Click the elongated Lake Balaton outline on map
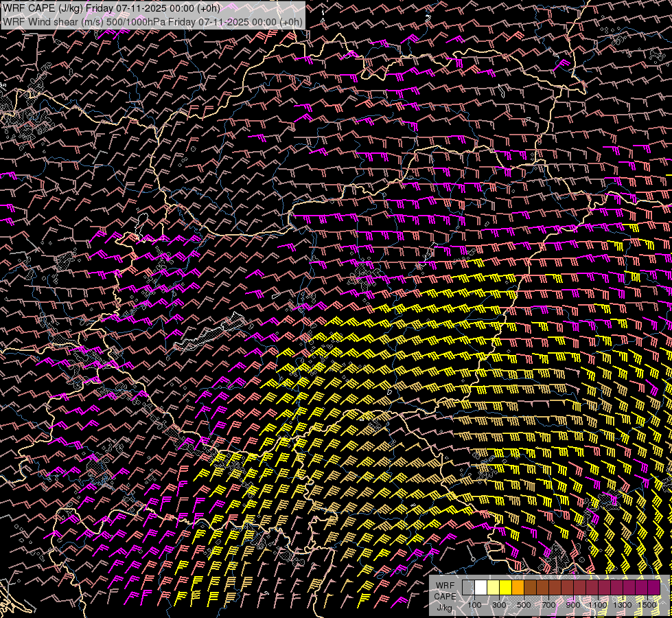The width and height of the screenshot is (672, 618). 209,332
